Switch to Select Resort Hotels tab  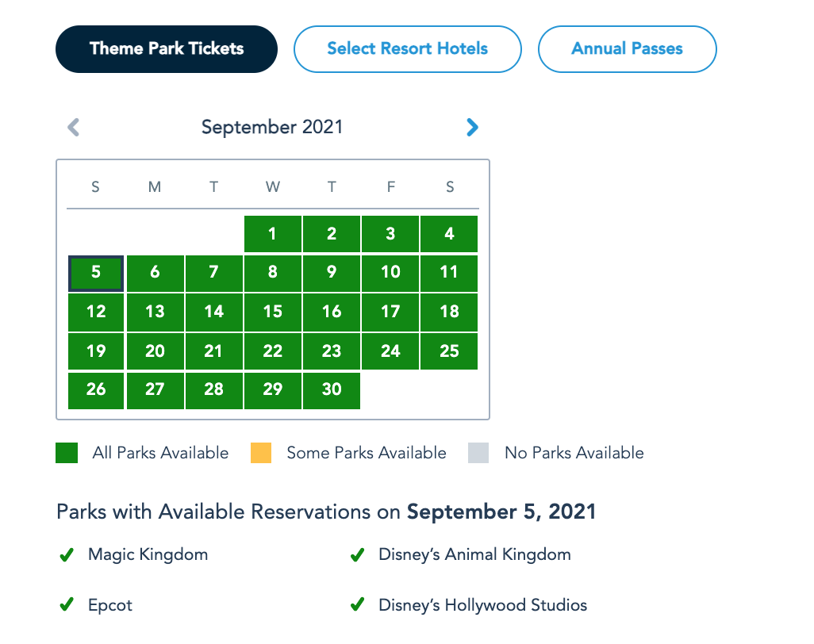pyautogui.click(x=408, y=49)
